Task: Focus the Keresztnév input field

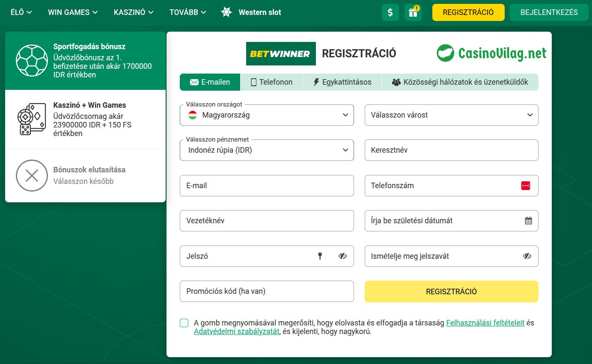Action: [x=452, y=150]
